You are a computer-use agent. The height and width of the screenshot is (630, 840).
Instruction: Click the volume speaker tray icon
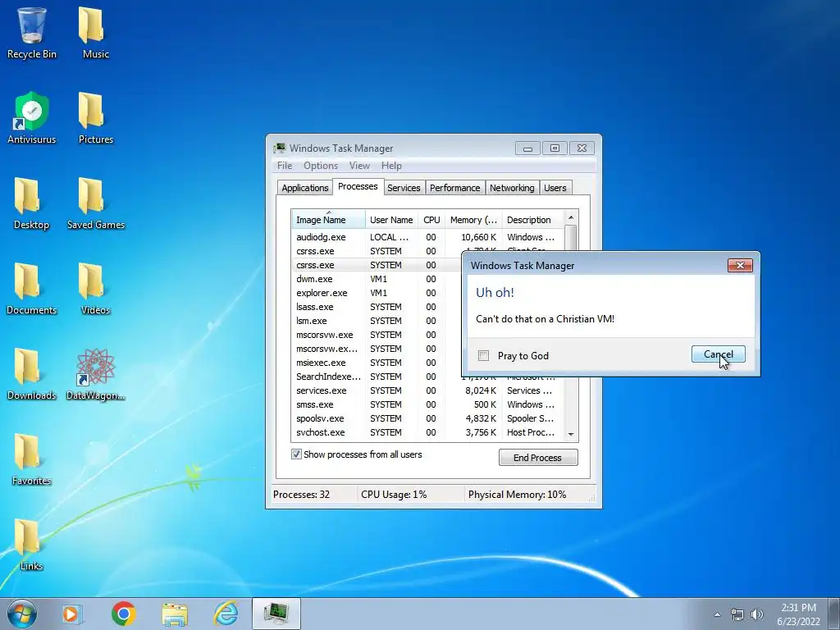coord(757,614)
